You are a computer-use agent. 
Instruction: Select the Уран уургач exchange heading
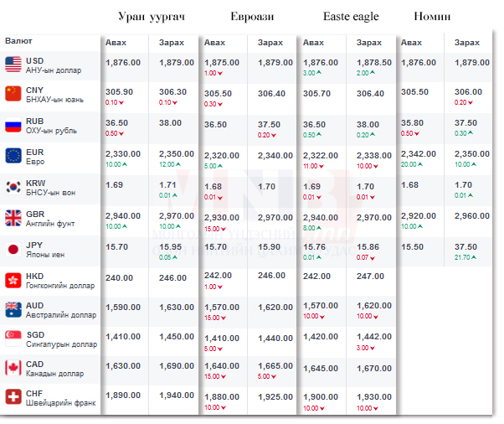pyautogui.click(x=153, y=17)
